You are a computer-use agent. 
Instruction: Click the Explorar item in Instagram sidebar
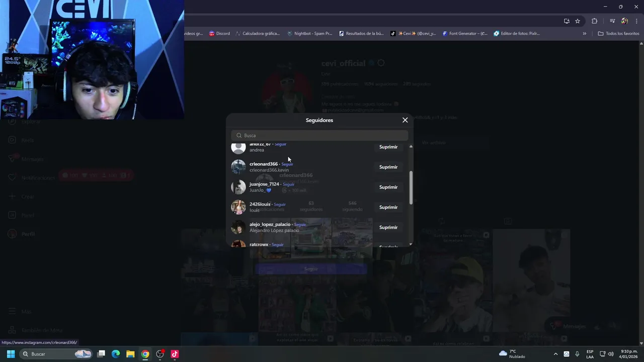[25, 122]
